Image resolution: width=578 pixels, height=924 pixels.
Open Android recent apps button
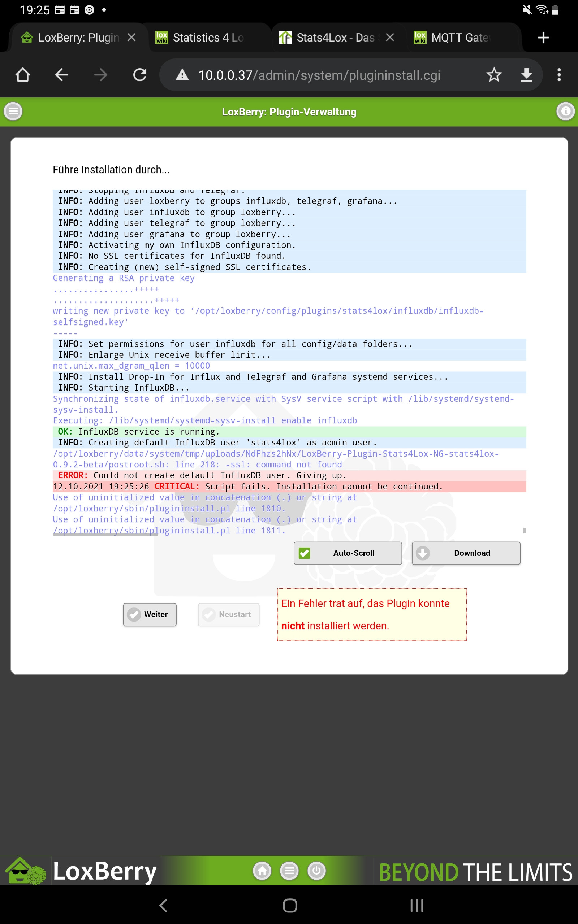click(417, 905)
